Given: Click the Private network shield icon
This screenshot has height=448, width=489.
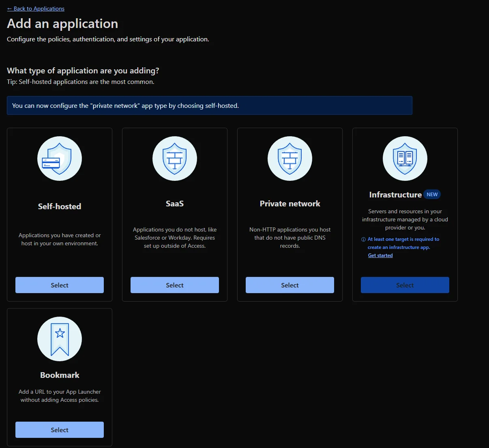Looking at the screenshot, I should (290, 159).
